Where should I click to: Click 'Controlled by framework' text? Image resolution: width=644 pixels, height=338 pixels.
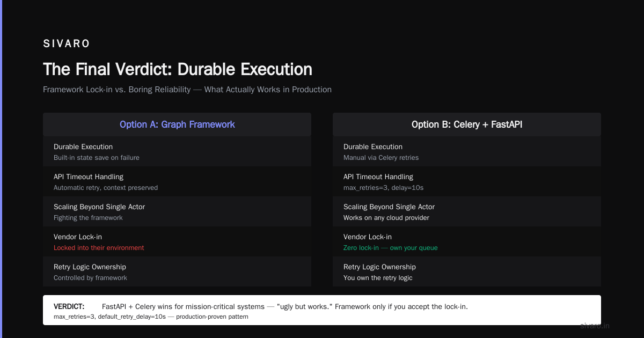point(90,278)
